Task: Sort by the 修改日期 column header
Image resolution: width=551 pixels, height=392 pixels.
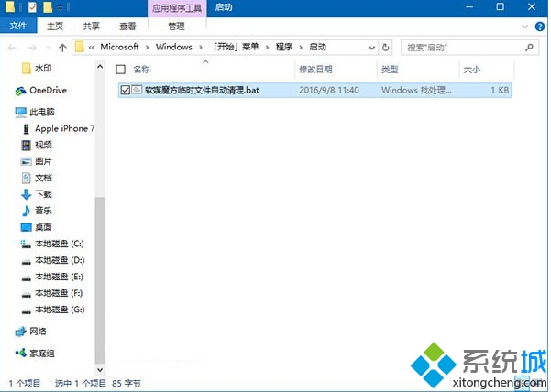Action: point(314,69)
